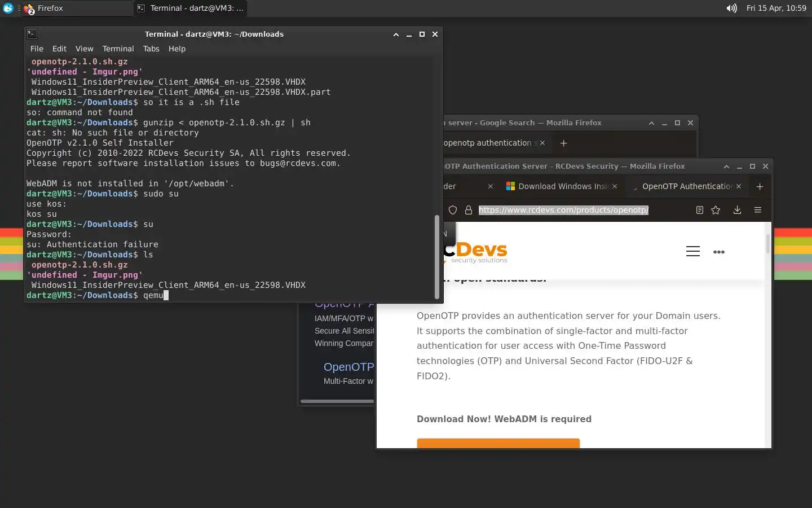Select the Terminal taskbar button in panel
The image size is (812, 508).
[191, 8]
